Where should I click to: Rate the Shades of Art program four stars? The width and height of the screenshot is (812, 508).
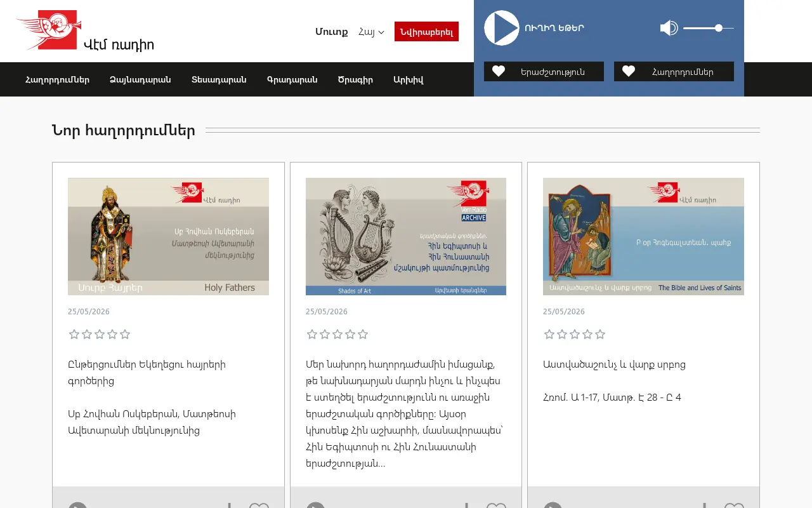point(350,334)
